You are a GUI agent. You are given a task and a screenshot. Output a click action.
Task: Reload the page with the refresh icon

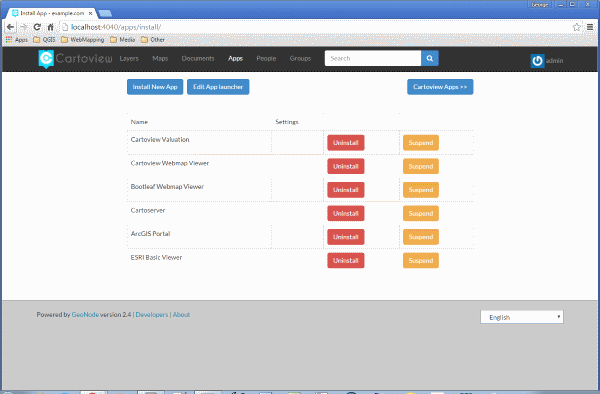click(x=37, y=27)
